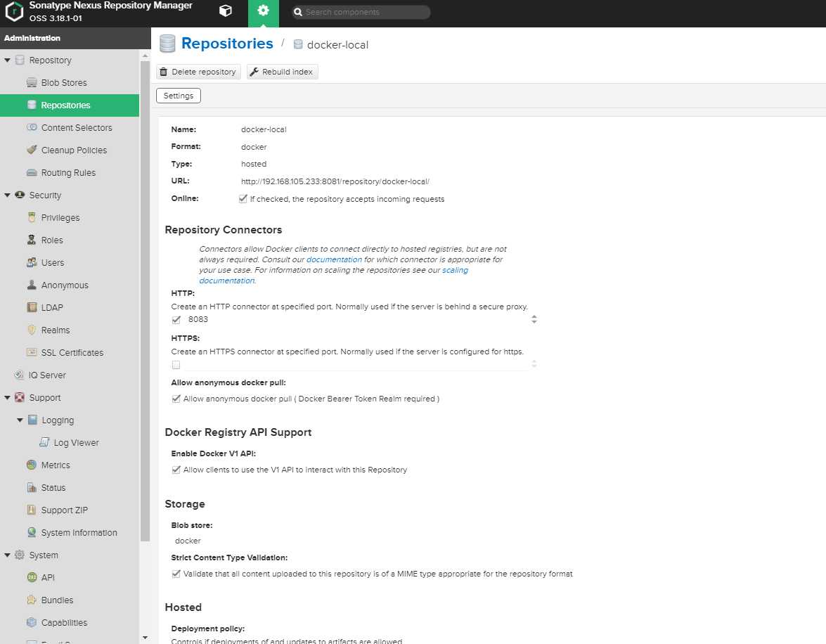
Task: Click the sidebar vertical scrollbar thumb
Action: click(x=145, y=302)
